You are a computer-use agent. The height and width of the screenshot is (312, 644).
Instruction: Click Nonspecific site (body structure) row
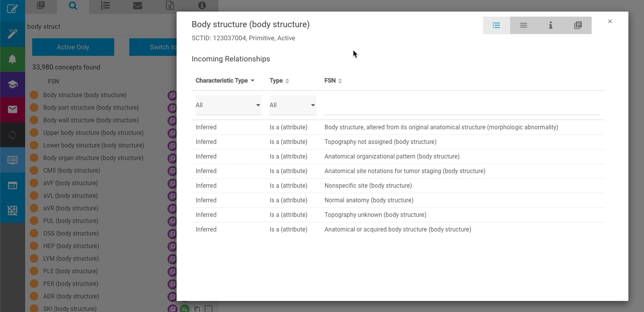point(398,186)
